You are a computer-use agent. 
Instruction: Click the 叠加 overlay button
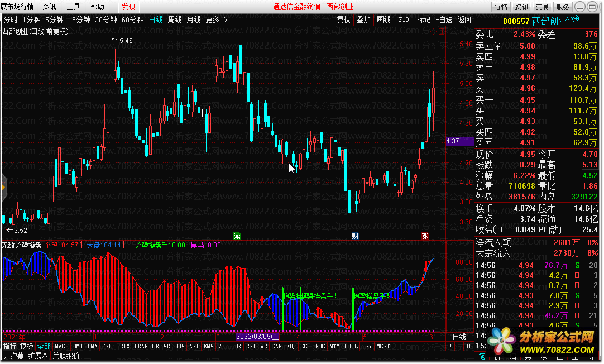point(363,20)
